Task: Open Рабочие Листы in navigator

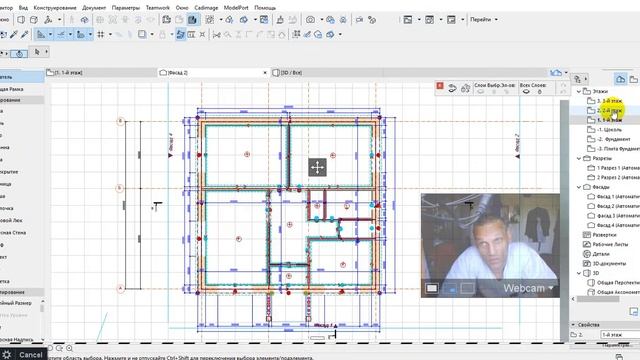Action: (605, 244)
